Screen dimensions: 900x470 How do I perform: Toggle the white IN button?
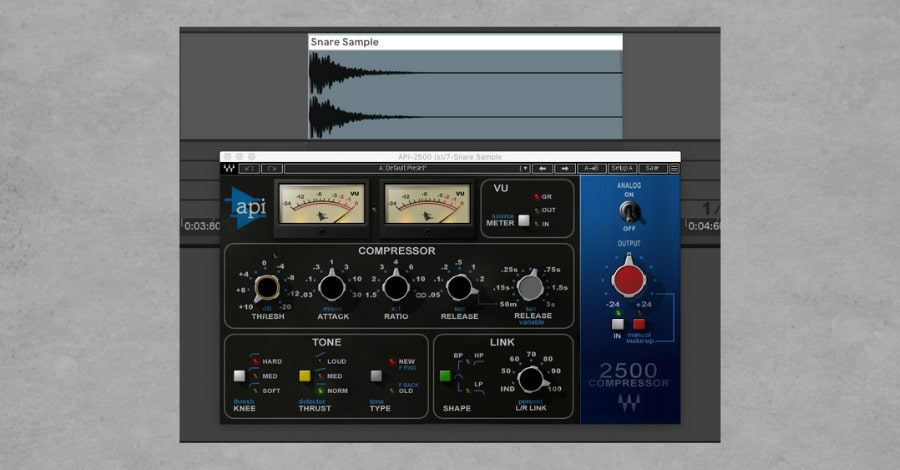(618, 324)
